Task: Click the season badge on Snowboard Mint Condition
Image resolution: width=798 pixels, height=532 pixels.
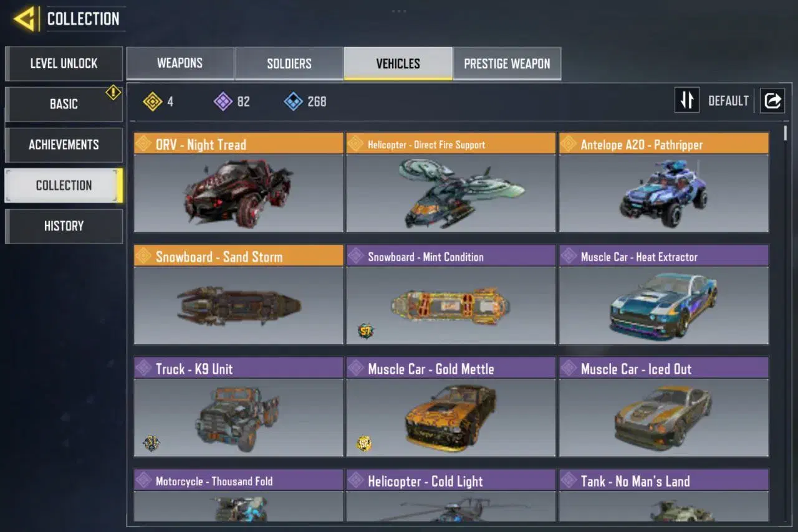Action: click(x=366, y=331)
